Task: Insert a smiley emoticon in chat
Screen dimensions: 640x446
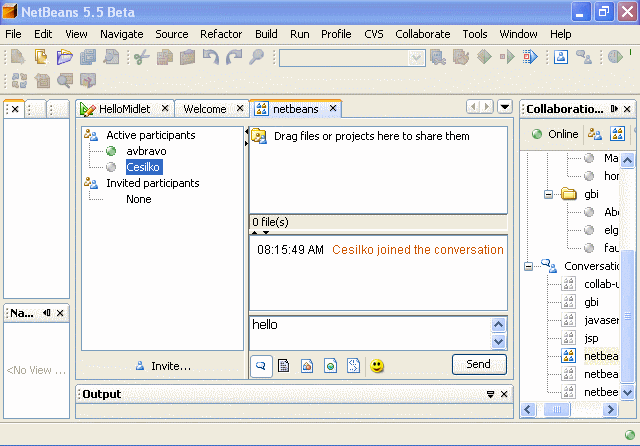Action: click(377, 366)
